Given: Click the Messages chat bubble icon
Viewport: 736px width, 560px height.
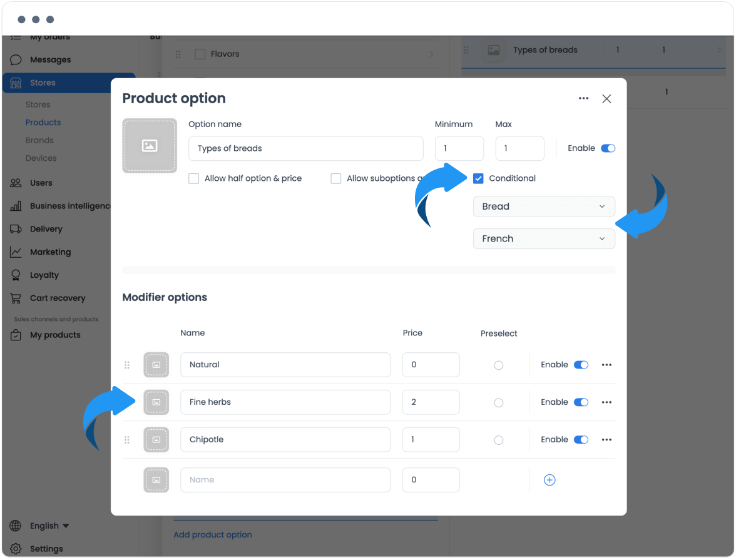Looking at the screenshot, I should 16,60.
